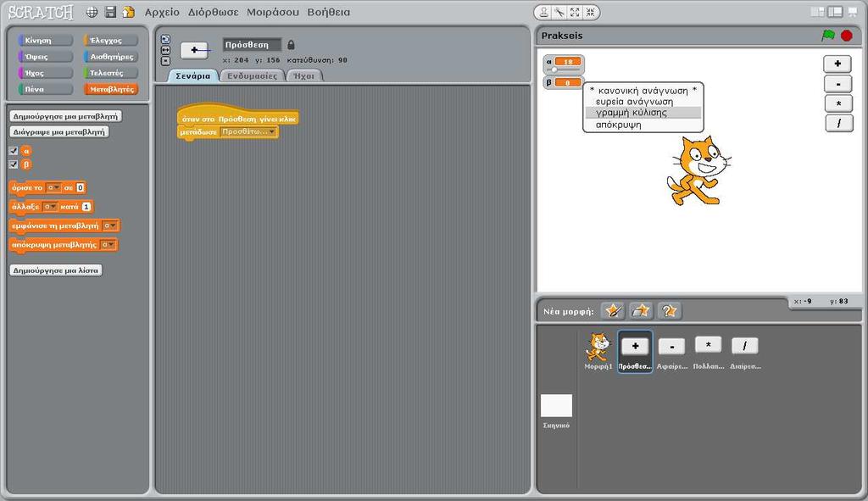The height and width of the screenshot is (501, 868).
Task: Select the grow sprite tool
Action: (576, 12)
